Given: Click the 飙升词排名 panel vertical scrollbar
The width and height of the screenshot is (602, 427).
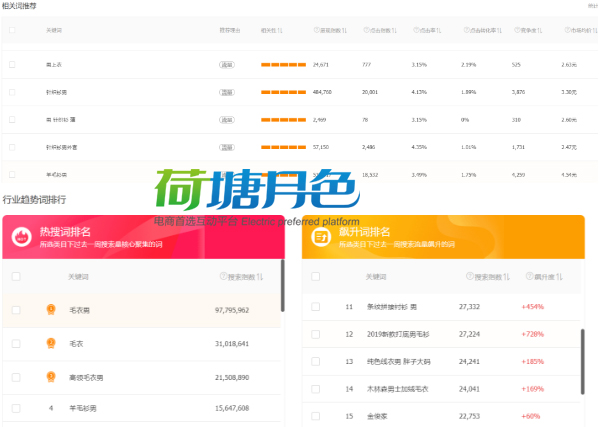Looking at the screenshot, I should coord(582,361).
